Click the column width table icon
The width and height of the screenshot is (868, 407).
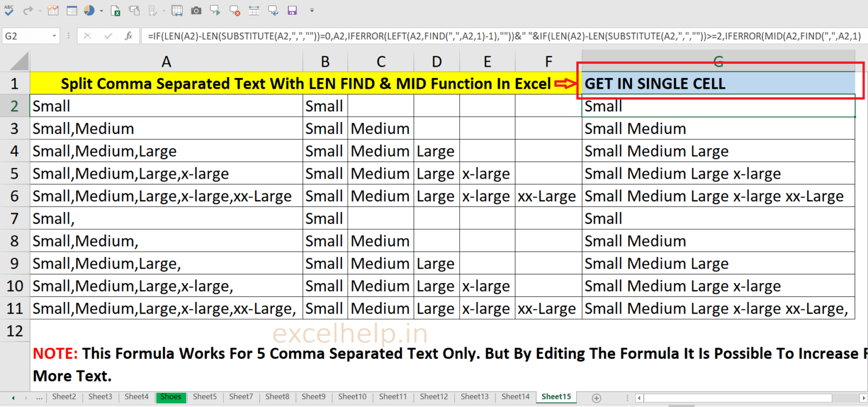pyautogui.click(x=177, y=10)
